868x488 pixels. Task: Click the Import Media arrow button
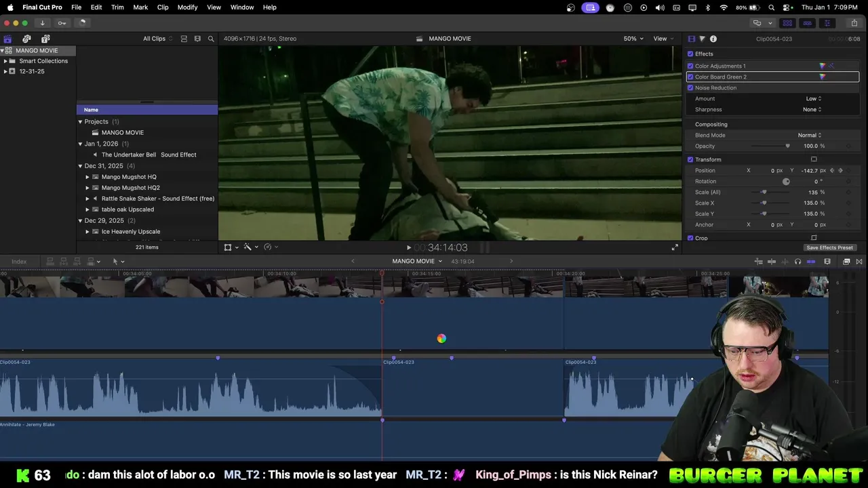[42, 22]
